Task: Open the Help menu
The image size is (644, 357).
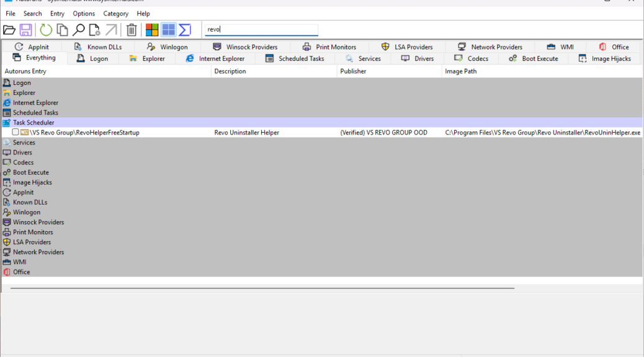Action: click(x=143, y=14)
